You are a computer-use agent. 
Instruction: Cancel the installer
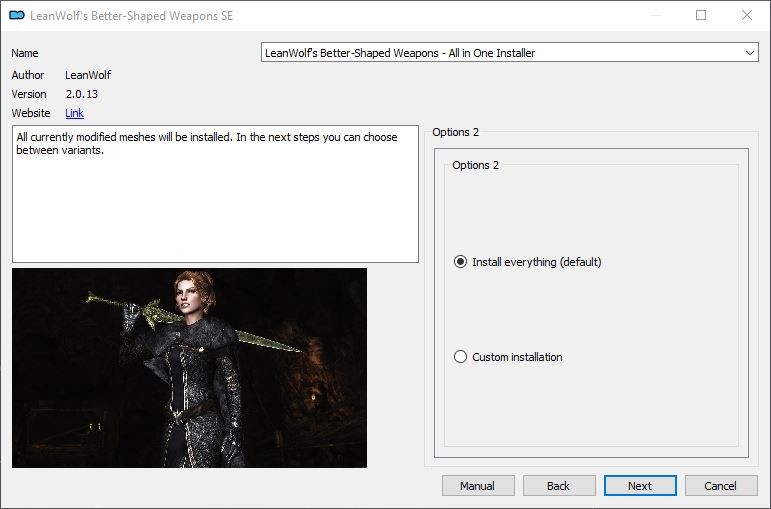pyautogui.click(x=721, y=486)
